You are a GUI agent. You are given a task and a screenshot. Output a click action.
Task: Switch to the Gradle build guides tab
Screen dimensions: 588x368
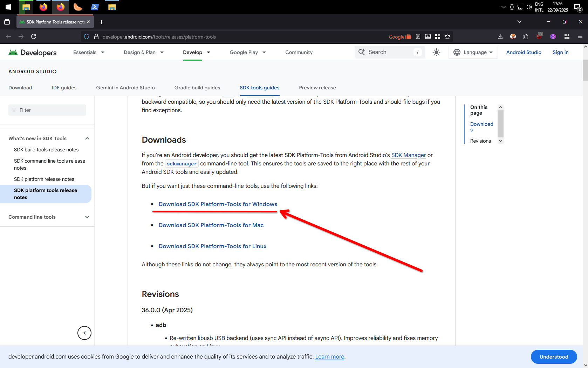197,88
